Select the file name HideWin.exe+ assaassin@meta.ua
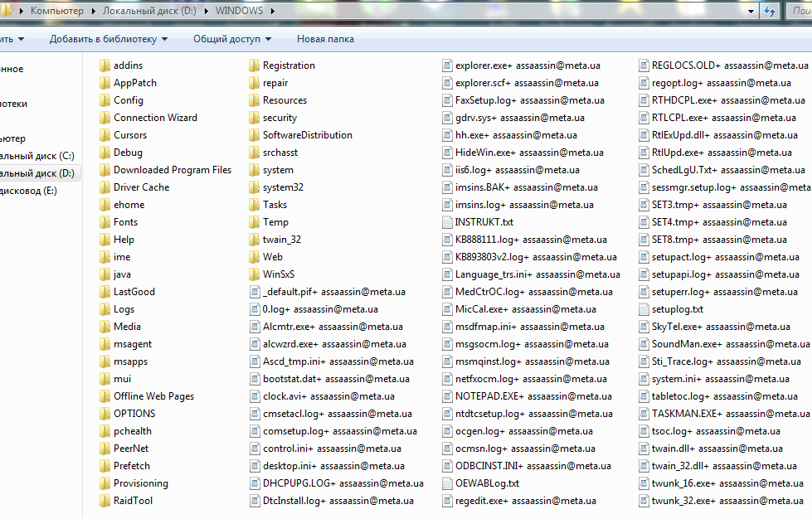Image resolution: width=812 pixels, height=519 pixels. [x=529, y=153]
